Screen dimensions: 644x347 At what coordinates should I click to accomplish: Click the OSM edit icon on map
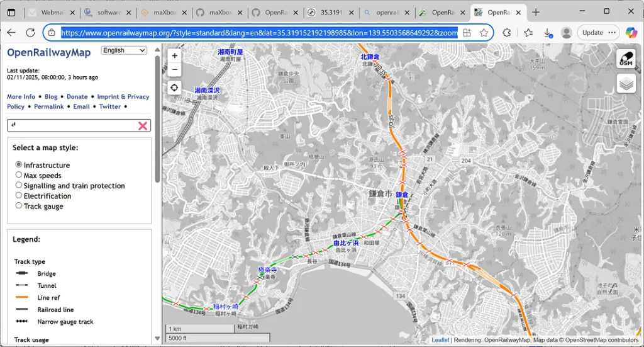626,59
